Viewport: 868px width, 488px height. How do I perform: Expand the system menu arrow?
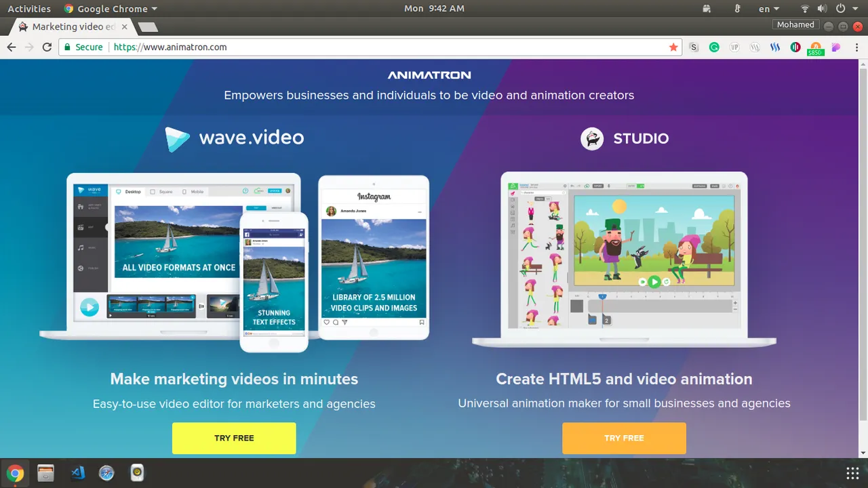854,9
